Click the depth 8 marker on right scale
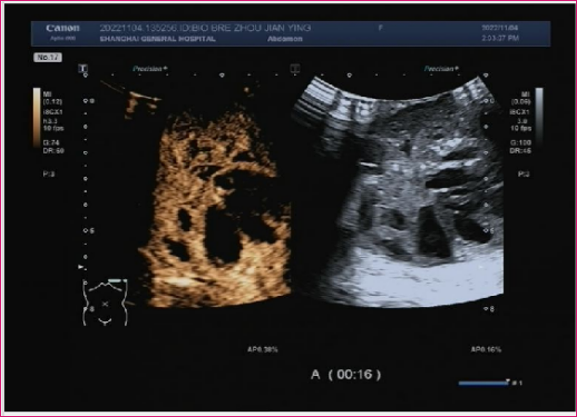This screenshot has width=577, height=417. (488, 309)
